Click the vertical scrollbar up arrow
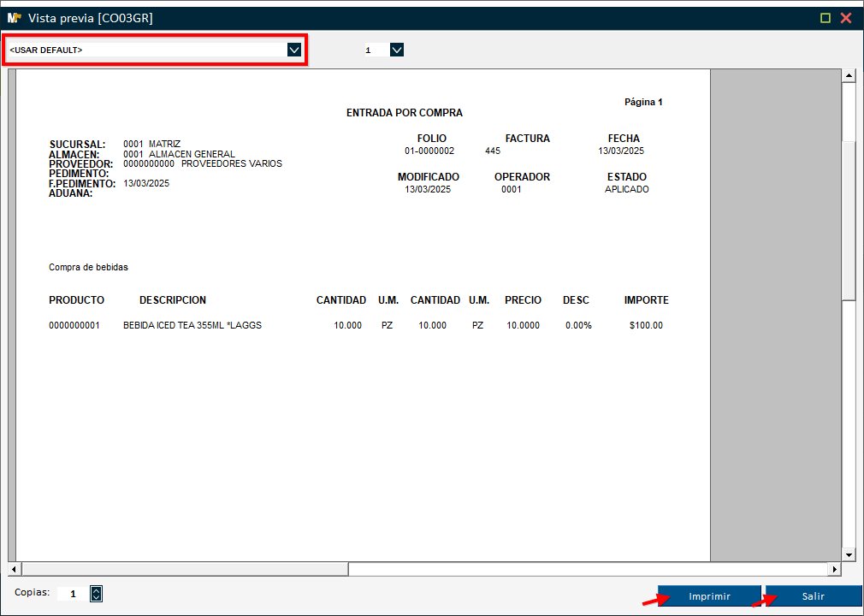The width and height of the screenshot is (864, 616). 849,75
